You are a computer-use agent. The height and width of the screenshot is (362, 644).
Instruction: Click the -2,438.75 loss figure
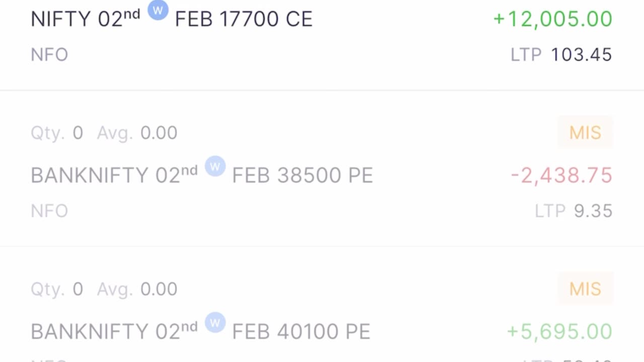click(x=561, y=175)
